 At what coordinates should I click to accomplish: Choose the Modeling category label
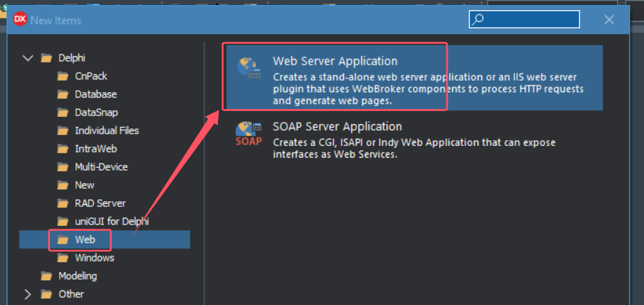click(78, 276)
